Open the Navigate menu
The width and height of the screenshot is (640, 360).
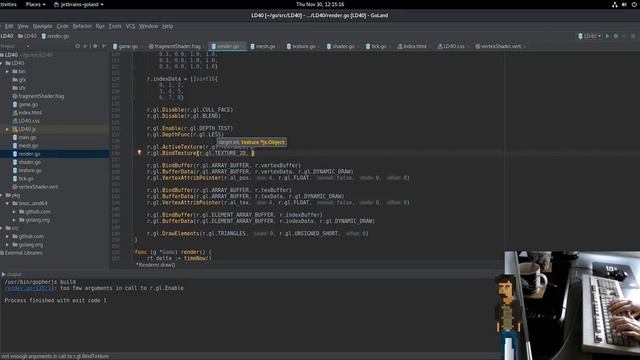(x=42, y=26)
